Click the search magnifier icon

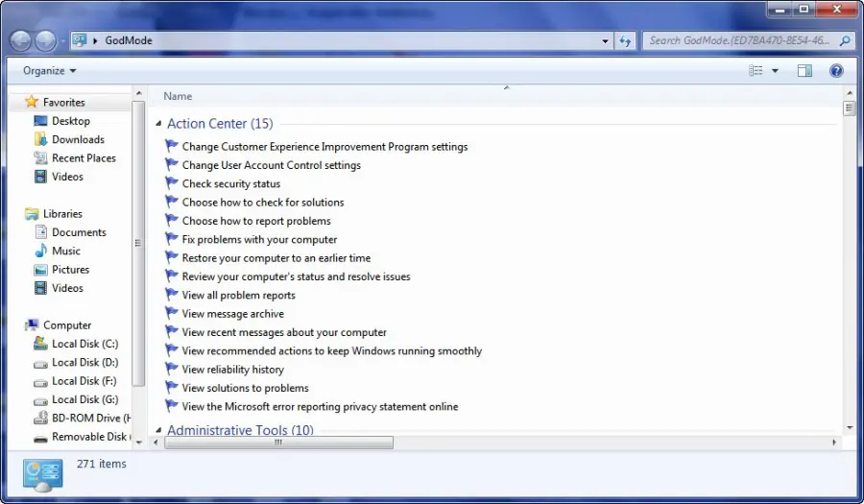coord(845,40)
